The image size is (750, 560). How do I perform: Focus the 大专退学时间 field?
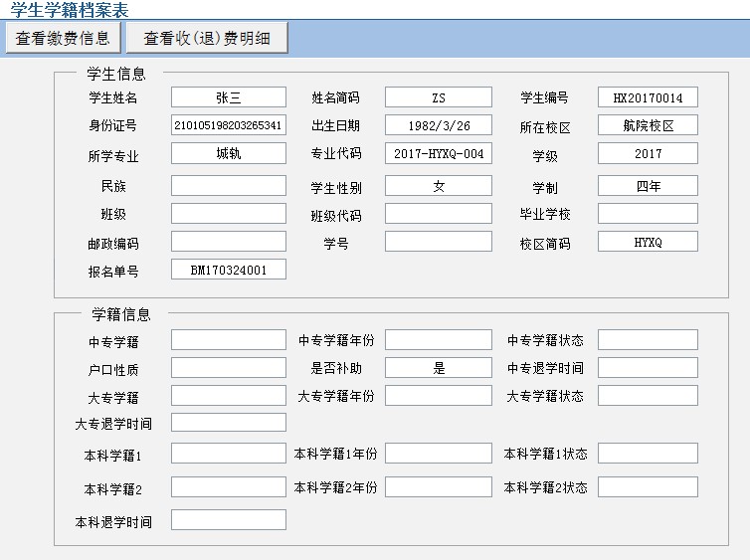pos(229,423)
